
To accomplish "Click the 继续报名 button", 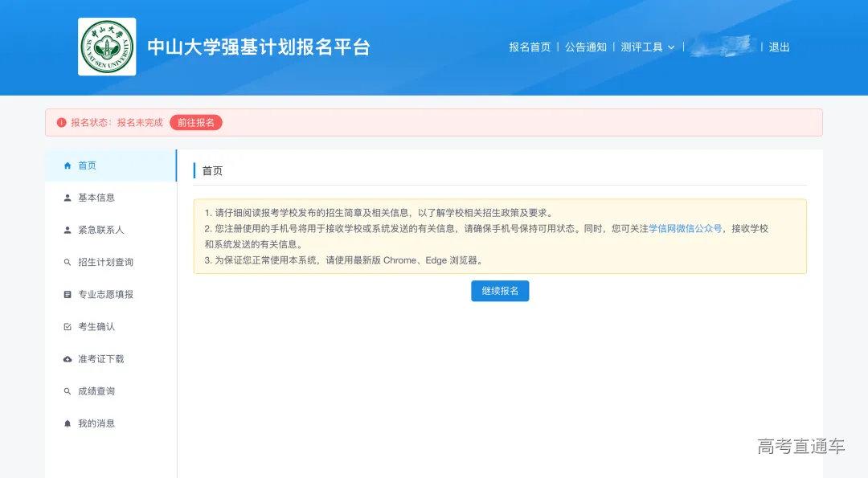I will pyautogui.click(x=500, y=291).
